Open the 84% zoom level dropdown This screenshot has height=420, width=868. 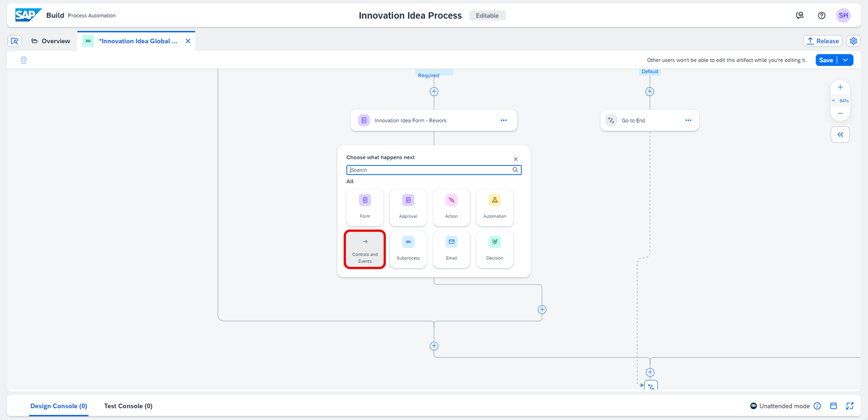(840, 101)
